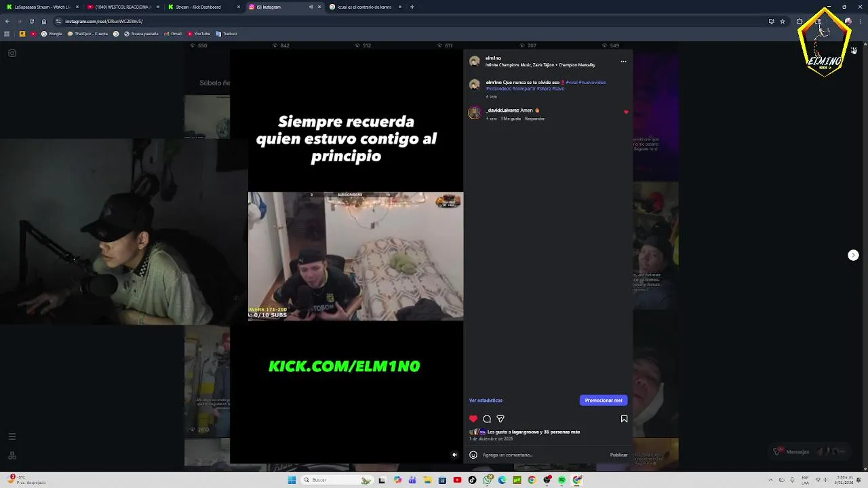This screenshot has height=488, width=868.
Task: Open the _davidd.alvarez profile avatar
Action: (475, 113)
